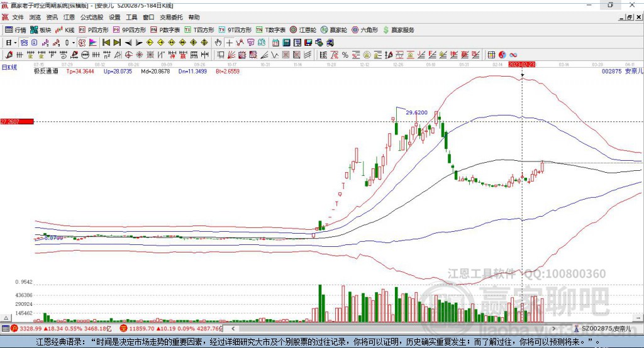
Task: Click the floppy disk save icon
Action: click(x=308, y=43)
